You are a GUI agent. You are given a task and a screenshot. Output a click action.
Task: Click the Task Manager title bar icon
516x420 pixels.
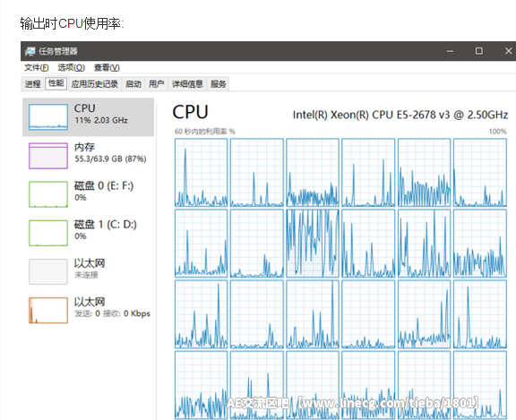point(30,51)
